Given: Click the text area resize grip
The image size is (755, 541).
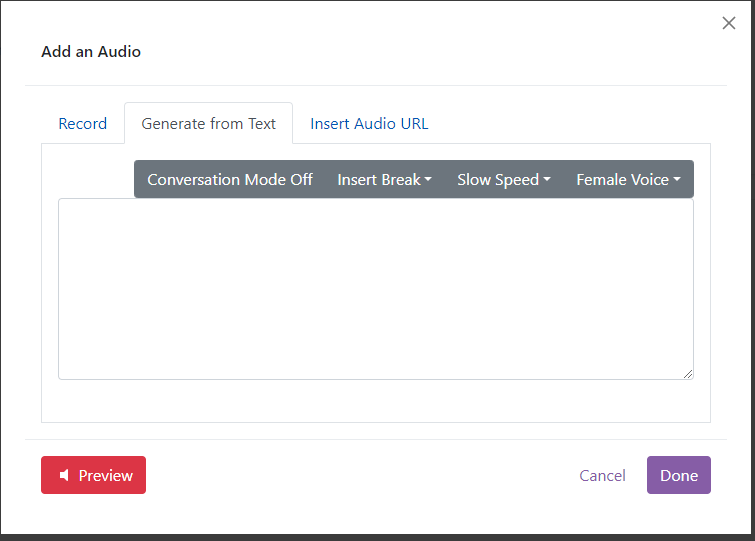Looking at the screenshot, I should pos(688,374).
